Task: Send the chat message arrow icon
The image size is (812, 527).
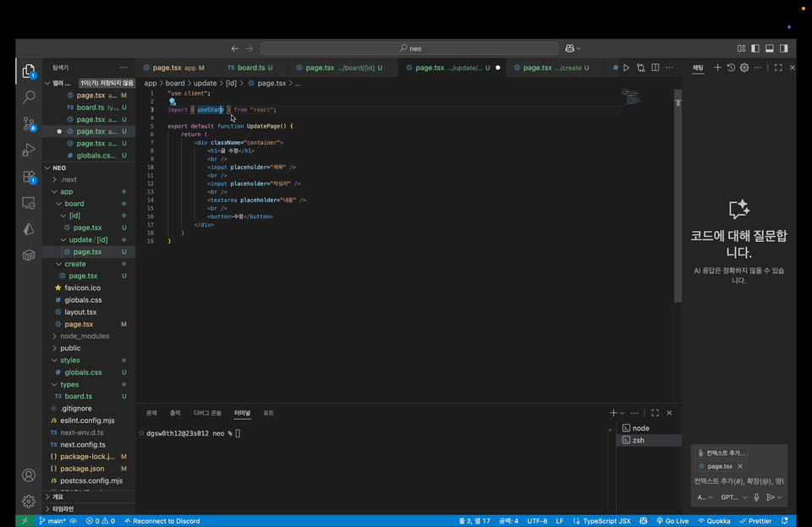Action: click(x=771, y=497)
